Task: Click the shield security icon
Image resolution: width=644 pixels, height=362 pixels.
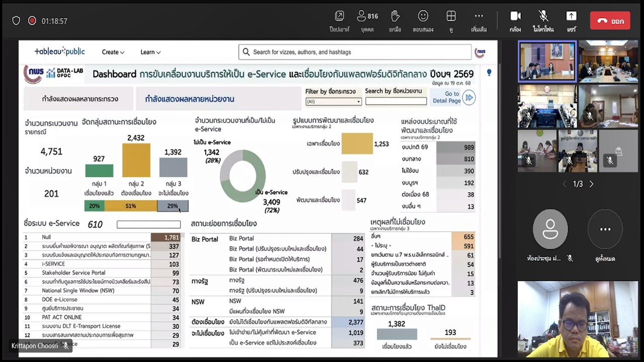Action: (16, 21)
